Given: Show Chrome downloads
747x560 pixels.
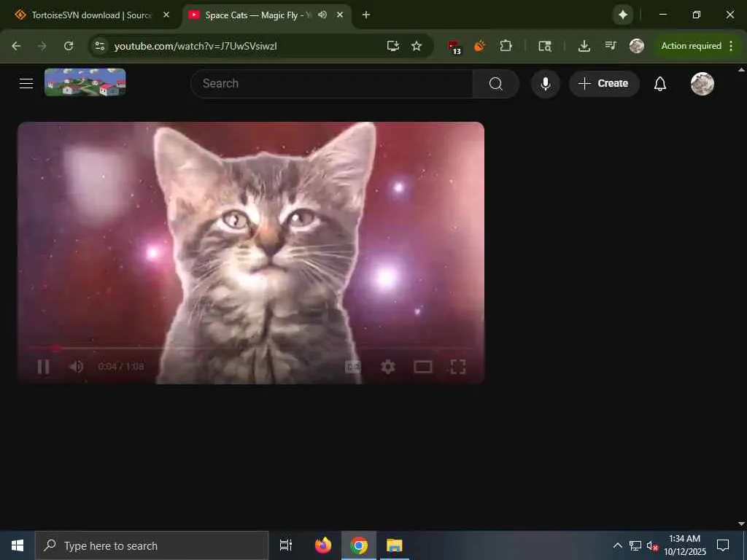Looking at the screenshot, I should tap(584, 46).
